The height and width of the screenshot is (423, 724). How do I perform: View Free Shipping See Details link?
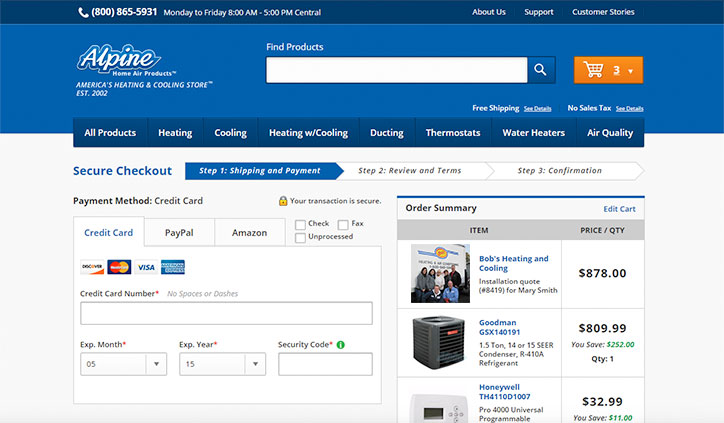(537, 109)
